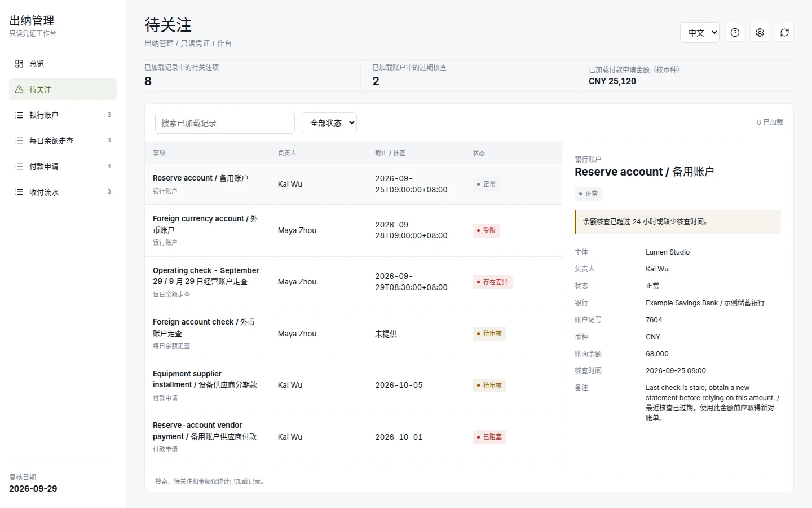This screenshot has height=508, width=812.
Task: Click the 存在差异 status badge
Action: [x=492, y=282]
